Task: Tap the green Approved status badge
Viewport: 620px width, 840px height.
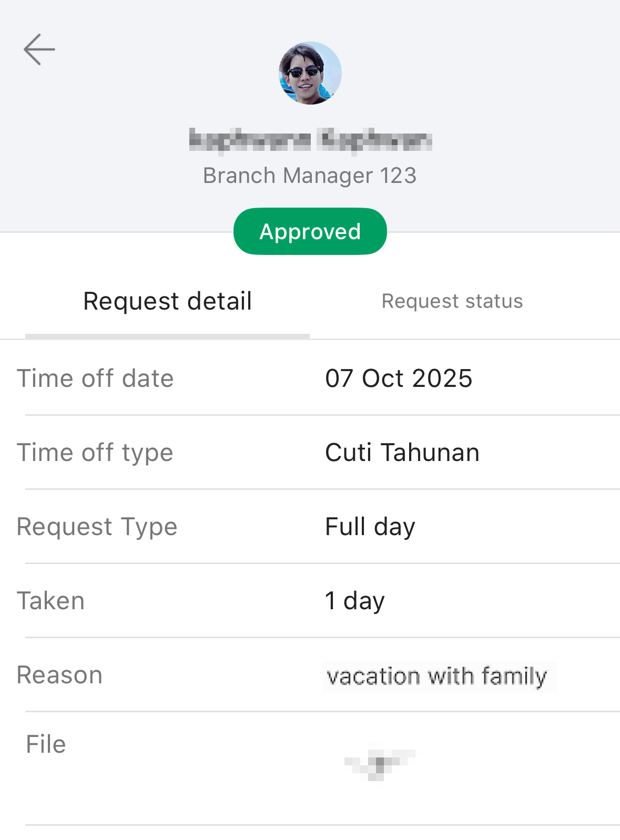Action: click(x=310, y=231)
